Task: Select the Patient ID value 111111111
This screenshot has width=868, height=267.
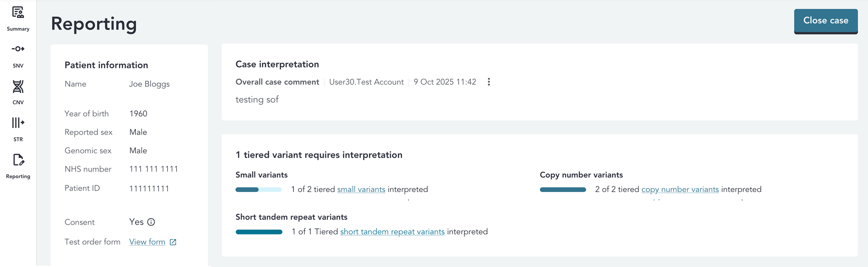Action: click(x=149, y=189)
